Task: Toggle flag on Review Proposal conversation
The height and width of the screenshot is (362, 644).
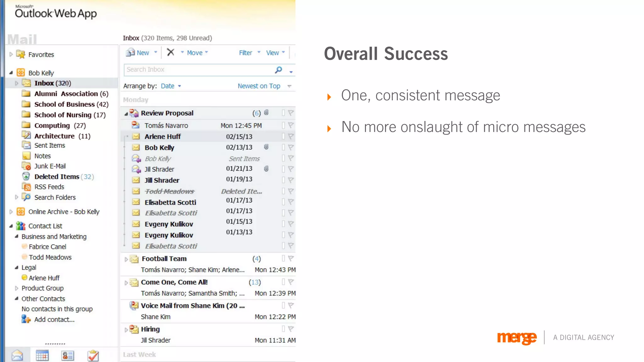Action: pyautogui.click(x=291, y=112)
